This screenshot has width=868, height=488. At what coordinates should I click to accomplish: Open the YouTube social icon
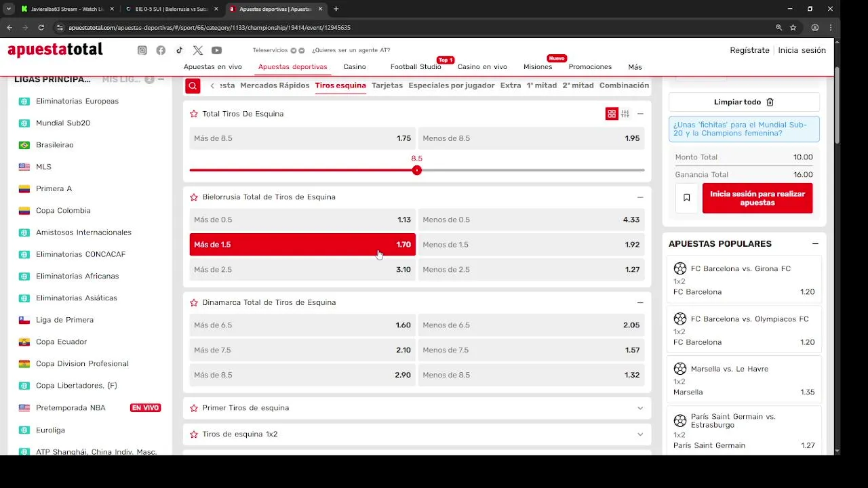point(216,50)
